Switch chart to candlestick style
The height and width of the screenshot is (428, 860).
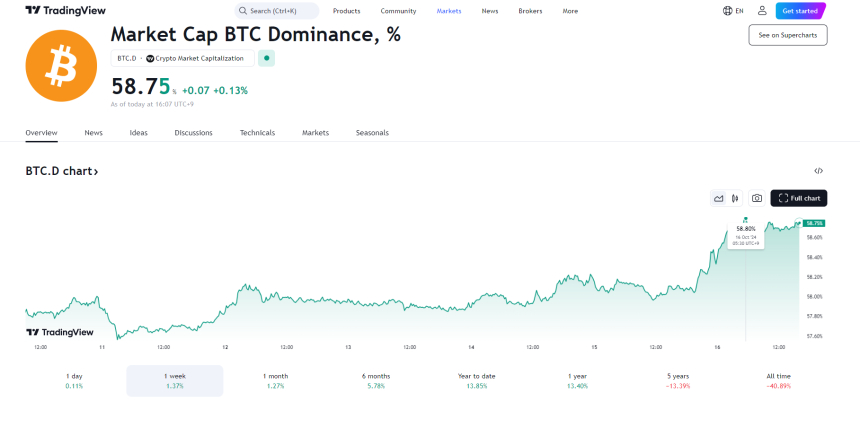[x=735, y=198]
